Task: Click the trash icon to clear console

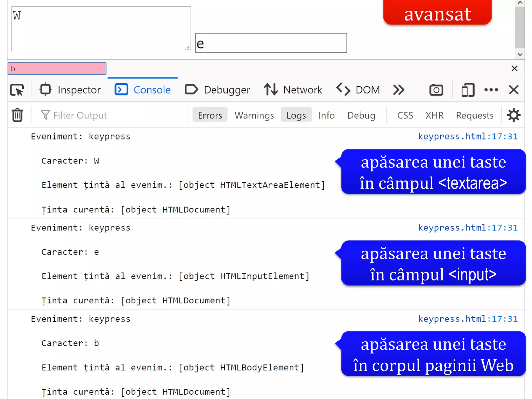Action: 17,115
